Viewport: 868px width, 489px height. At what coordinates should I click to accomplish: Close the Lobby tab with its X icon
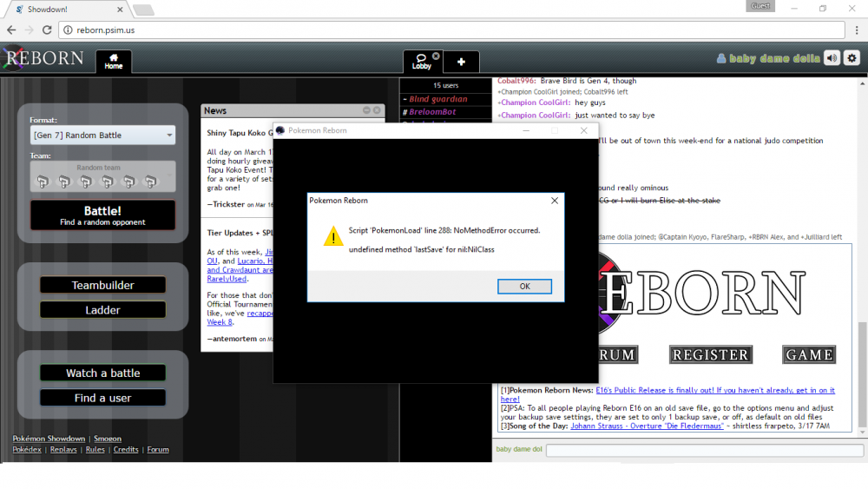(x=436, y=56)
